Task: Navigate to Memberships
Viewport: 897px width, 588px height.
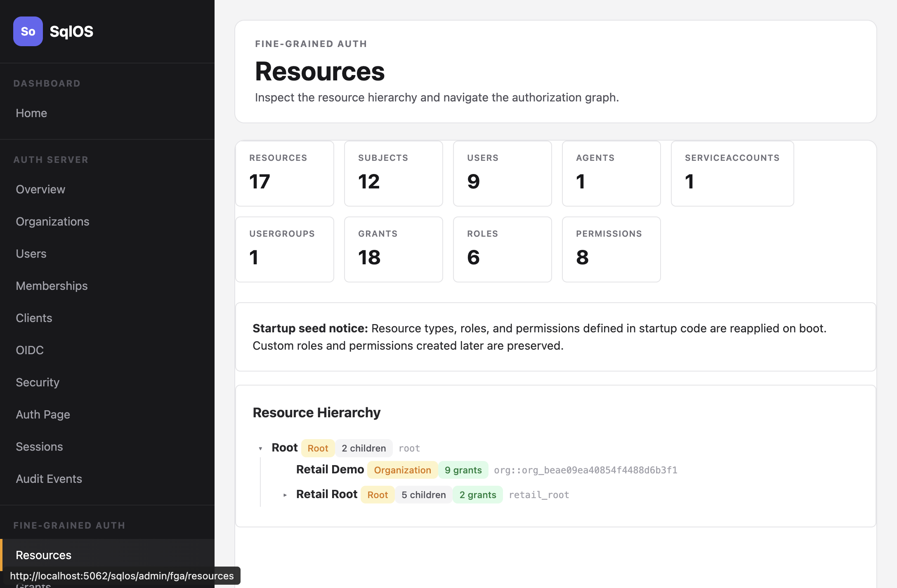Action: [52, 286]
